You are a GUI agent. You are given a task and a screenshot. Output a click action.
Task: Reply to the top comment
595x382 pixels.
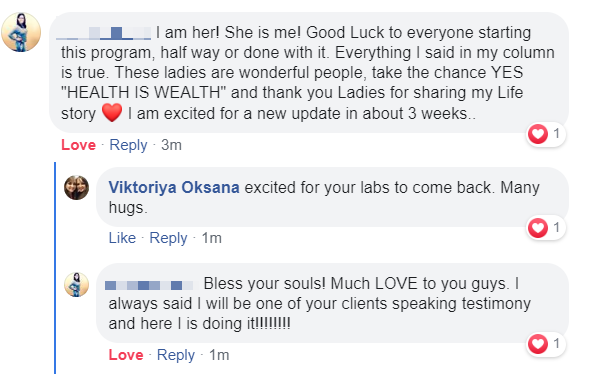pos(128,145)
